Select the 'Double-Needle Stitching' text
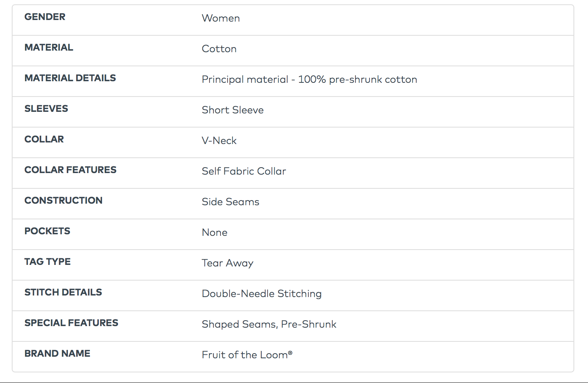This screenshot has height=383, width=588. pos(261,294)
